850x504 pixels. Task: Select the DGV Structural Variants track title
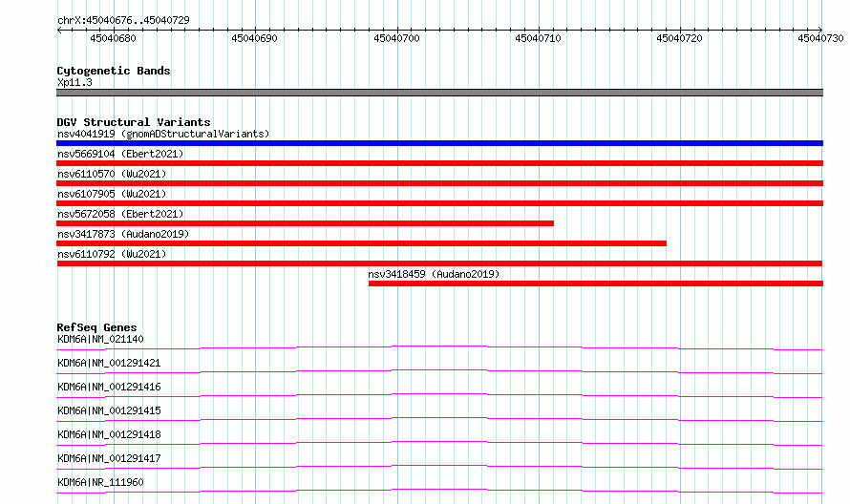click(134, 122)
